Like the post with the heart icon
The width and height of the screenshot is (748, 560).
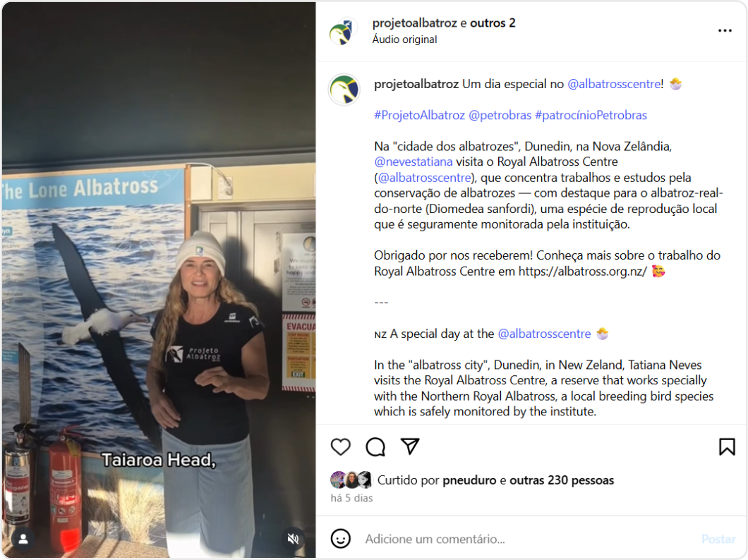point(341,446)
